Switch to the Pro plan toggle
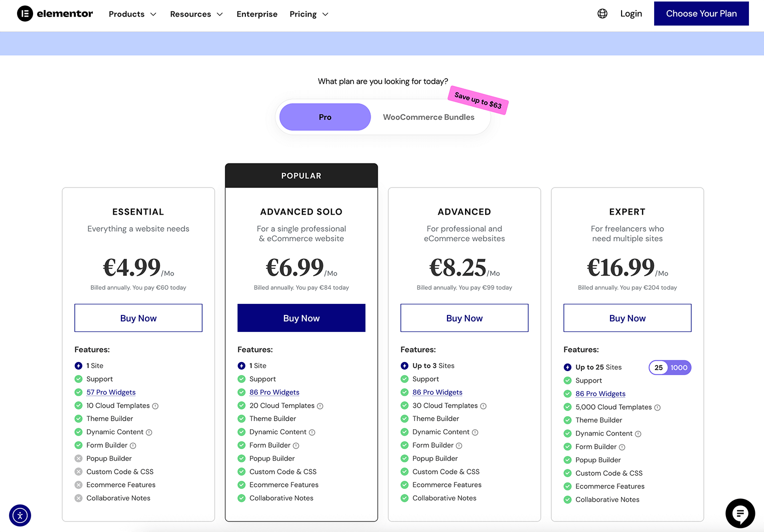This screenshot has height=532, width=764. (325, 117)
